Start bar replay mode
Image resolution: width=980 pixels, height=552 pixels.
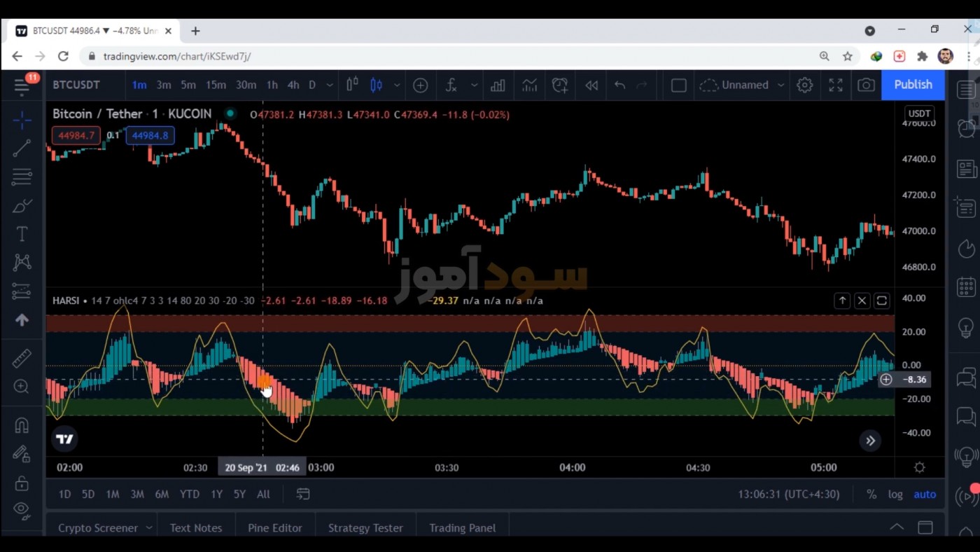(591, 85)
